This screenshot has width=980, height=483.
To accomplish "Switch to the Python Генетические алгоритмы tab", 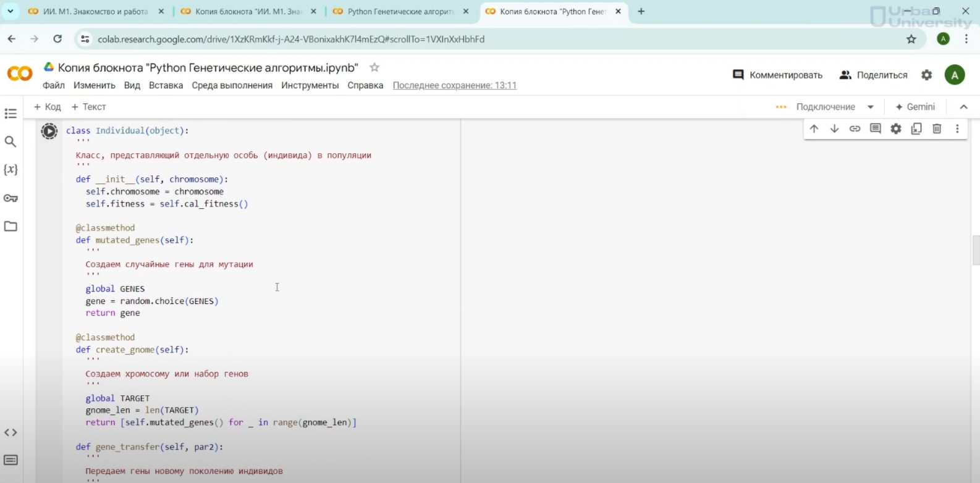I will pyautogui.click(x=401, y=12).
